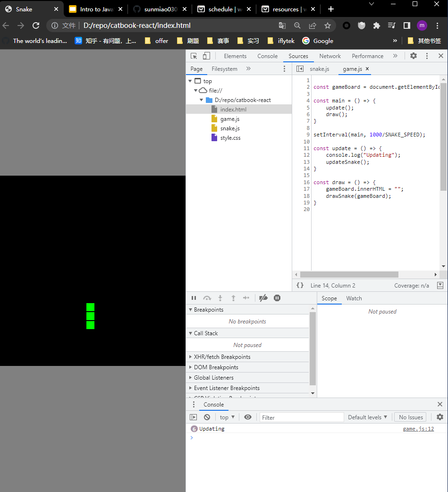Click the translate page icon in address bar
The height and width of the screenshot is (492, 448).
coord(282,25)
